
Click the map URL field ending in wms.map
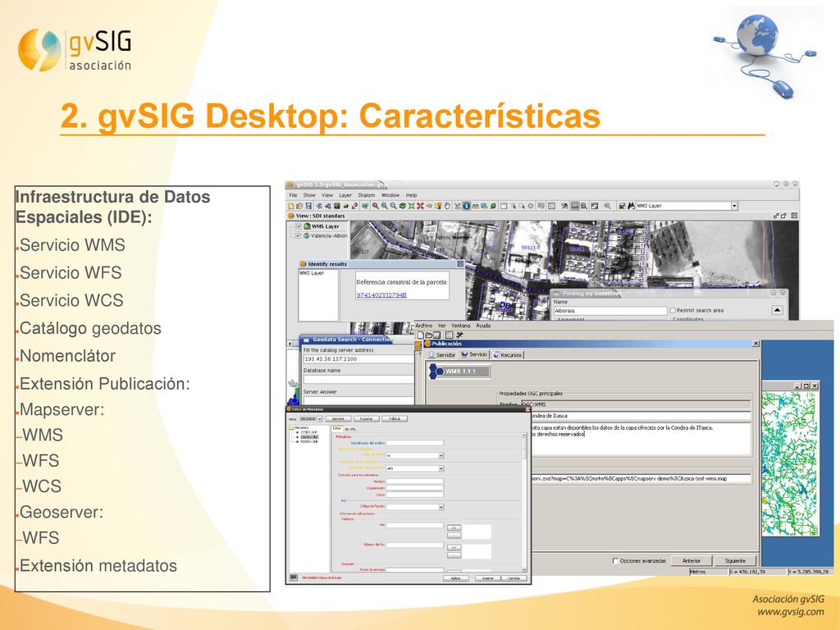pos(641,479)
